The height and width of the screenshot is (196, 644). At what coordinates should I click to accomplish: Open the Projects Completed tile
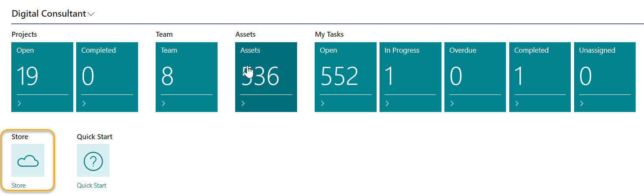tap(107, 77)
